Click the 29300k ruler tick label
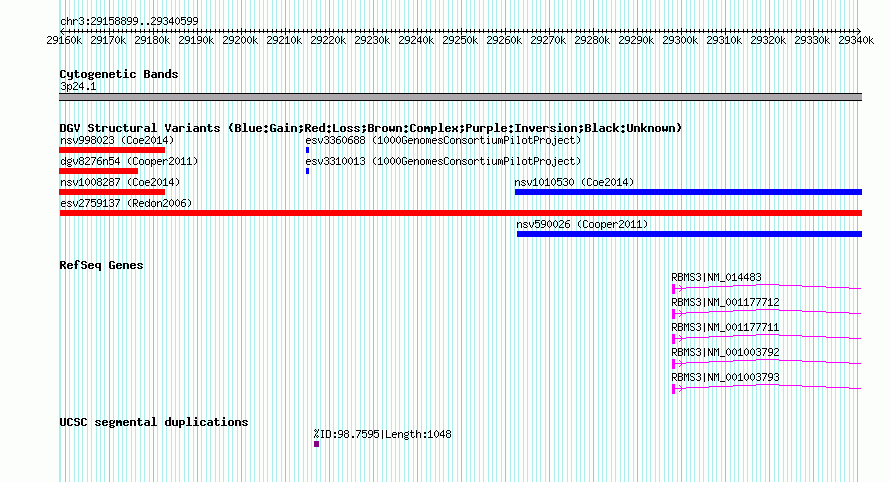Image resolution: width=890 pixels, height=482 pixels. 680,40
